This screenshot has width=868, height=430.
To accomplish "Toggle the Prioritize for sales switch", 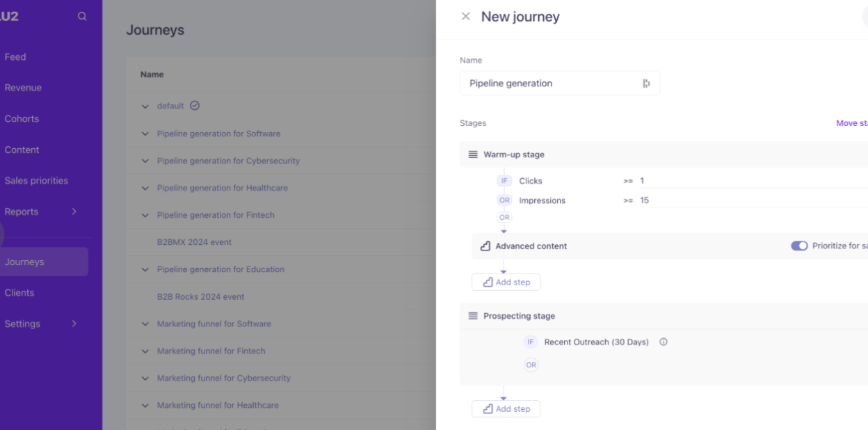I will [x=799, y=246].
